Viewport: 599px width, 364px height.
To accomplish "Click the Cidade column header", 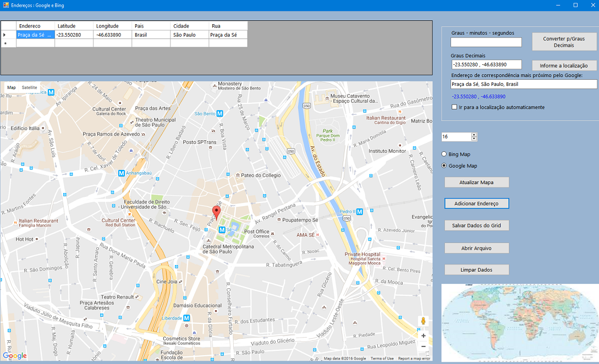I will pyautogui.click(x=190, y=26).
